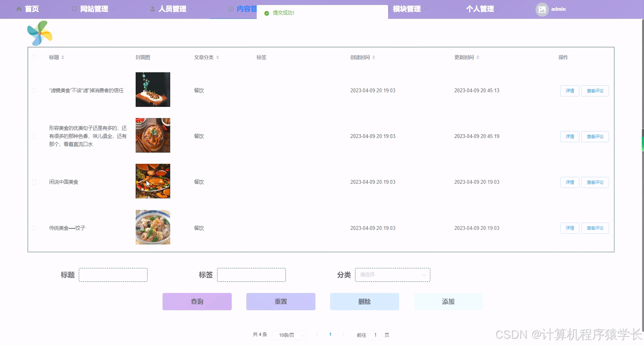Check the row for 滤镜美食 article
Image resolution: width=644 pixels, height=346 pixels.
(x=34, y=90)
